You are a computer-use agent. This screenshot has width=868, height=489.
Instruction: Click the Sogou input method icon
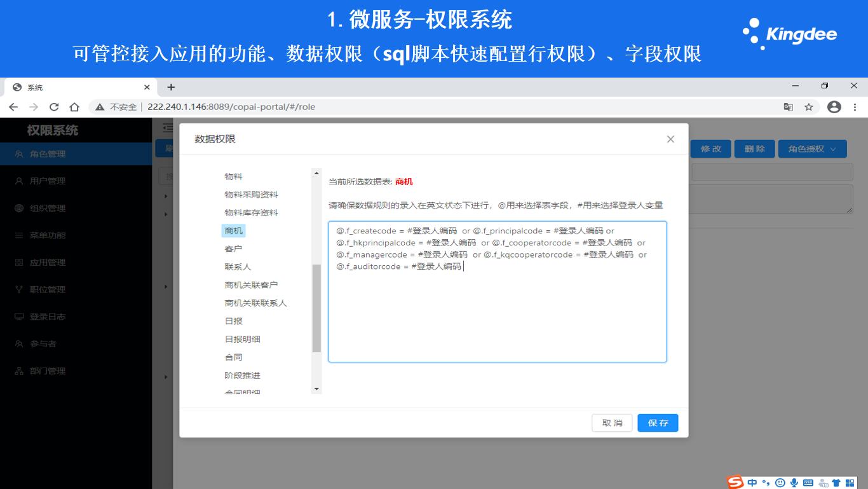735,483
